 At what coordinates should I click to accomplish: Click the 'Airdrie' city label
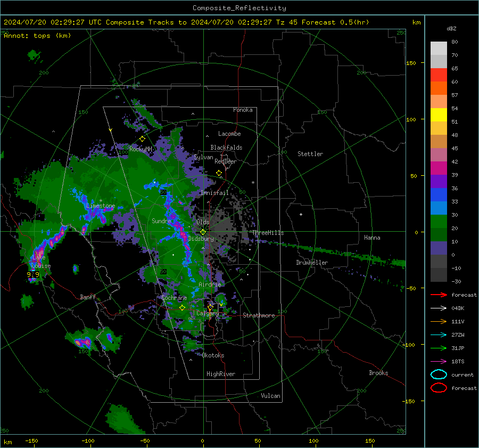coord(210,284)
